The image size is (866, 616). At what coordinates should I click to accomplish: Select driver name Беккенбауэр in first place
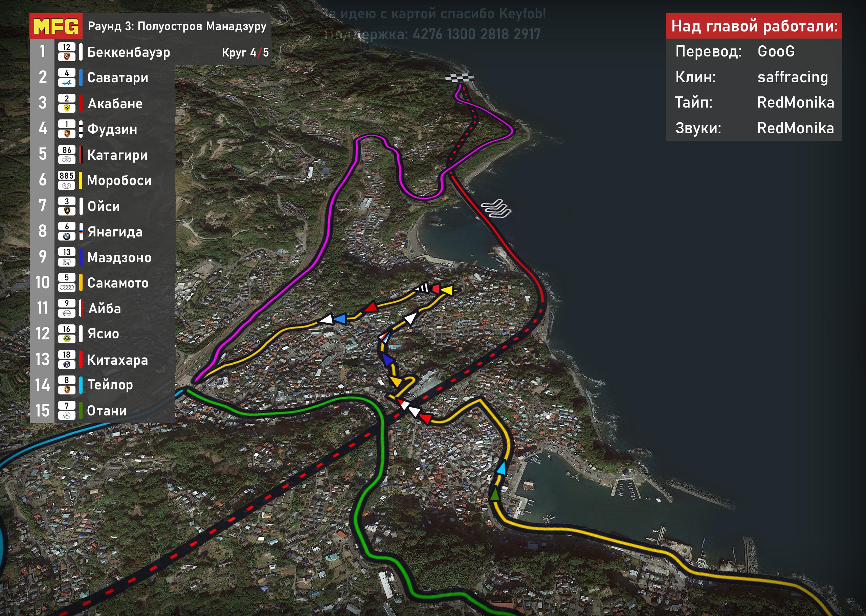(x=129, y=52)
